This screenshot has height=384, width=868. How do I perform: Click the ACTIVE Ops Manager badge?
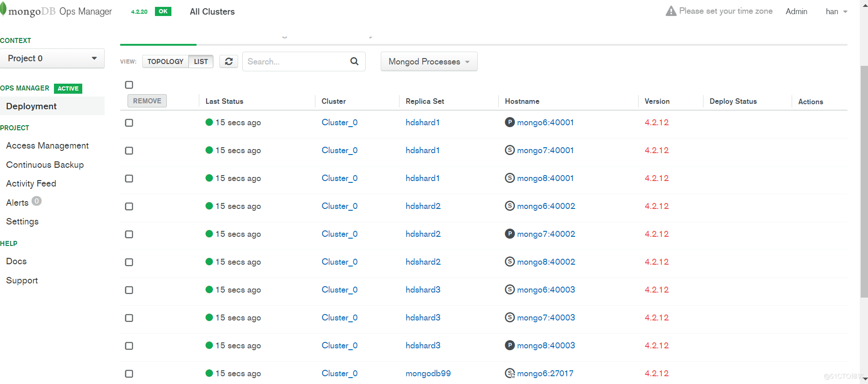tap(68, 88)
